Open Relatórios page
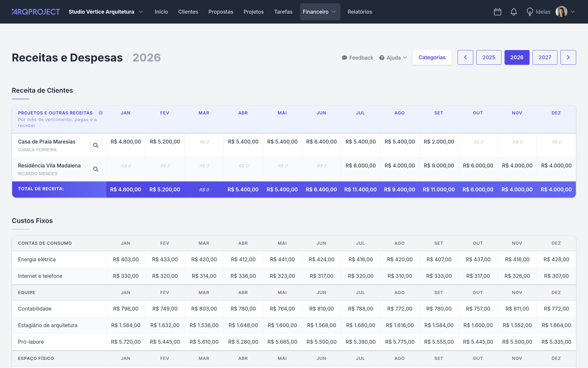The image size is (588, 368). [x=360, y=12]
